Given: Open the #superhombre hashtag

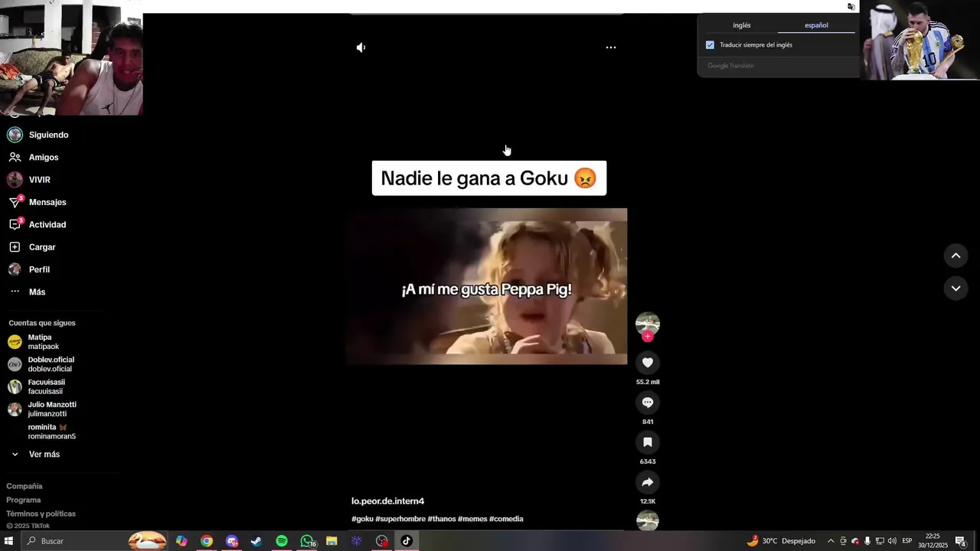Looking at the screenshot, I should [400, 519].
